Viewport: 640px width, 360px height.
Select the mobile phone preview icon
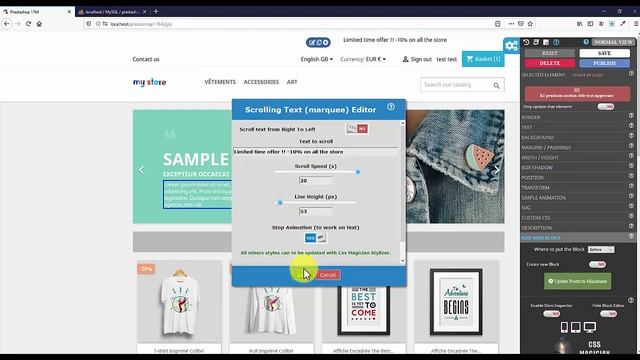564,327
